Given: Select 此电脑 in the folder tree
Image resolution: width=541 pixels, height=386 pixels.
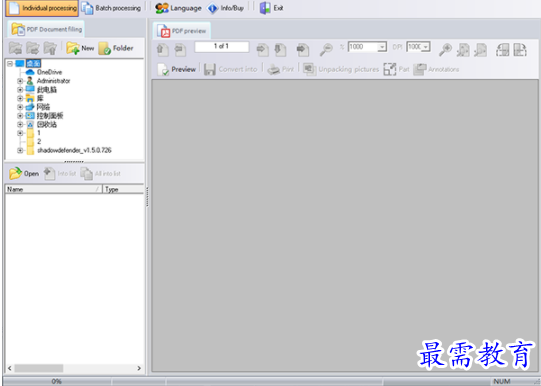Looking at the screenshot, I should 47,90.
